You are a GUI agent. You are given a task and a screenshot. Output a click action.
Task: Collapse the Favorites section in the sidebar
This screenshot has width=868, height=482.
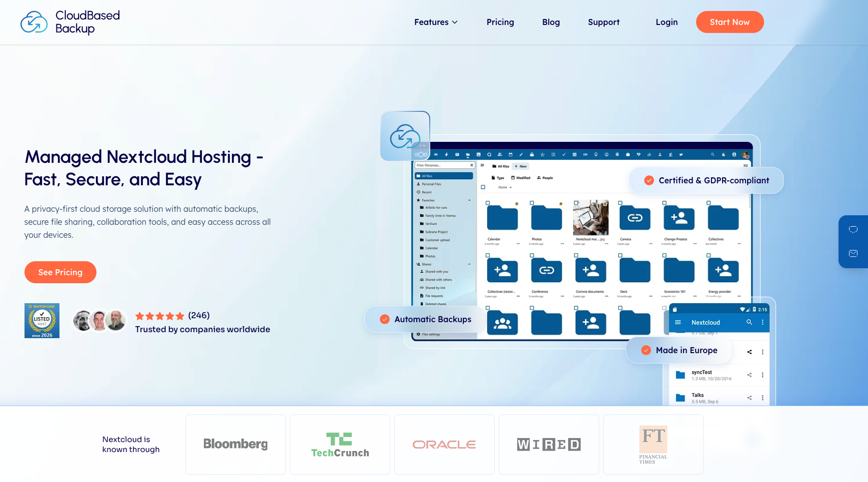(469, 200)
